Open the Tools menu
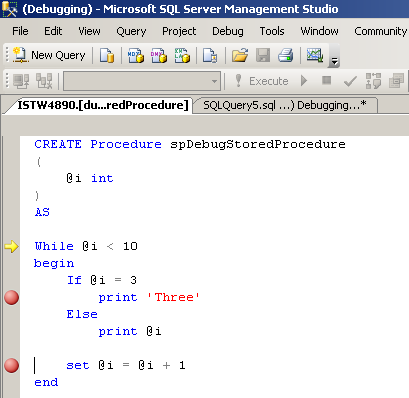The height and width of the screenshot is (398, 409). 272,31
